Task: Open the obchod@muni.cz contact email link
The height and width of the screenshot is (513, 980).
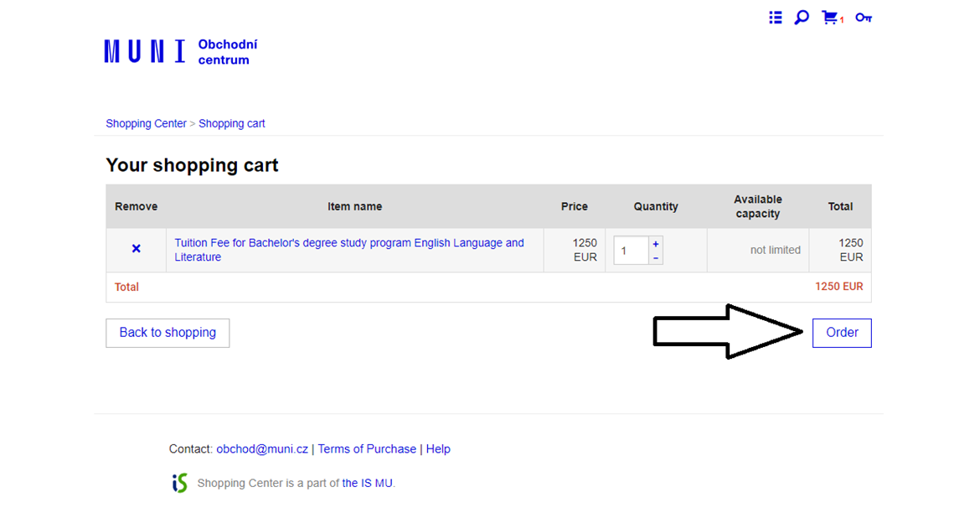Action: click(x=262, y=449)
